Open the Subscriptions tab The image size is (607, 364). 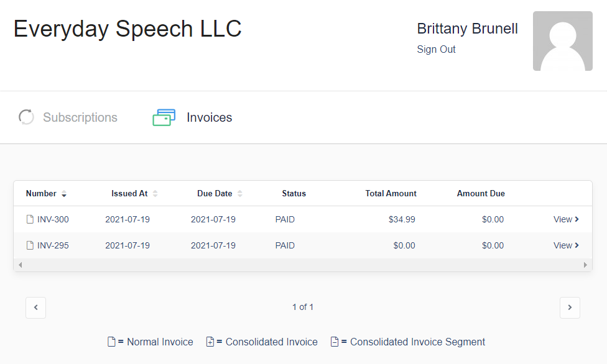(68, 117)
